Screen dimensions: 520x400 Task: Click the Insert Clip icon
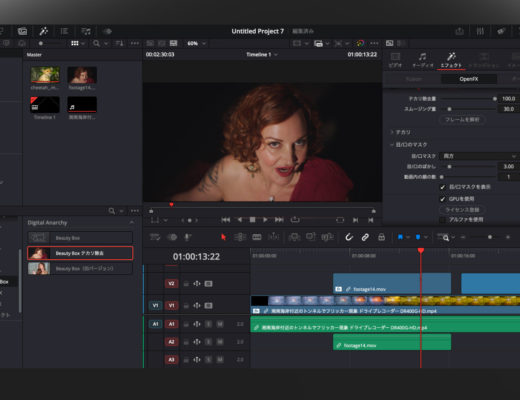[x=294, y=237]
